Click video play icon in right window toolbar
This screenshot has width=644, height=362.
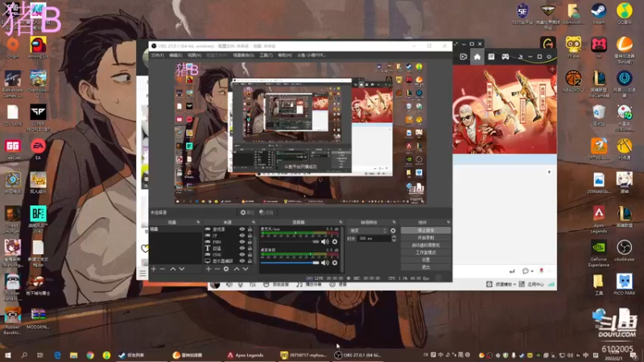464,56
